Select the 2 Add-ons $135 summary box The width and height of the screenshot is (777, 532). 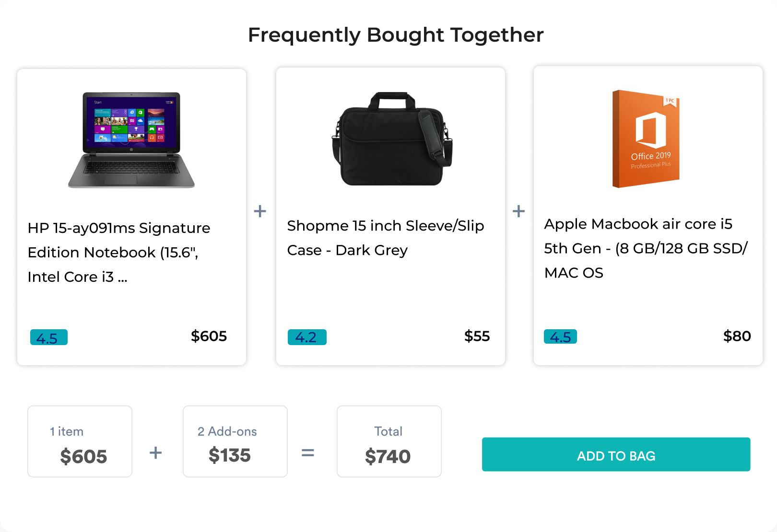(235, 441)
